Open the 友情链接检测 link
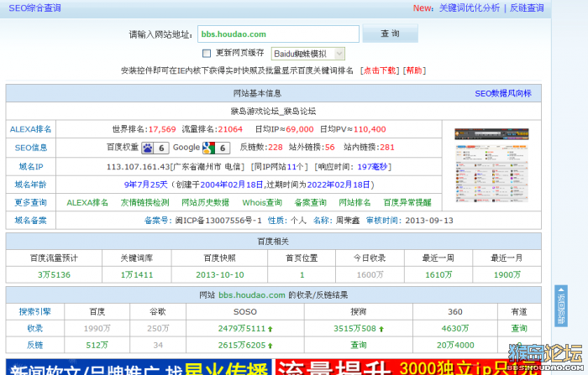Image resolution: width=588 pixels, height=375 pixels. 144,203
